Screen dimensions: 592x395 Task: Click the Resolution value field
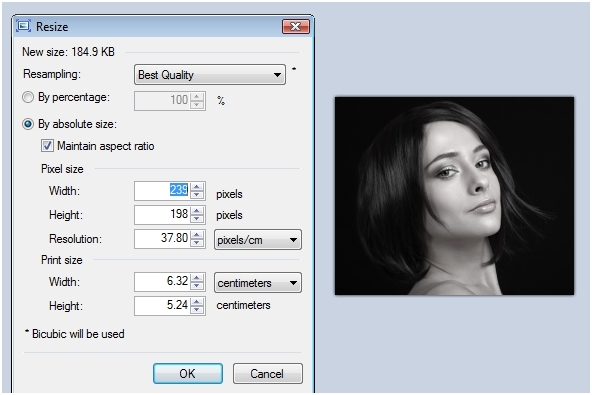point(162,239)
